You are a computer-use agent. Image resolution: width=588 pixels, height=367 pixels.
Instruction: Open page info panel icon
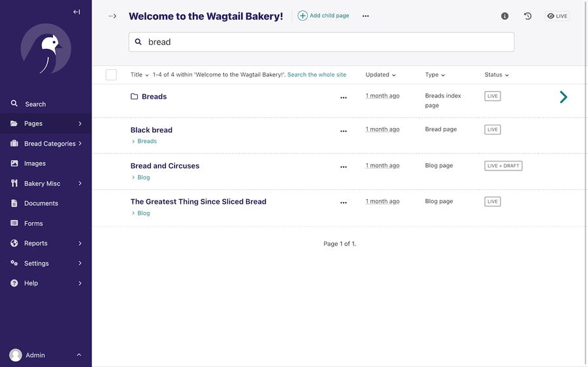tap(504, 16)
